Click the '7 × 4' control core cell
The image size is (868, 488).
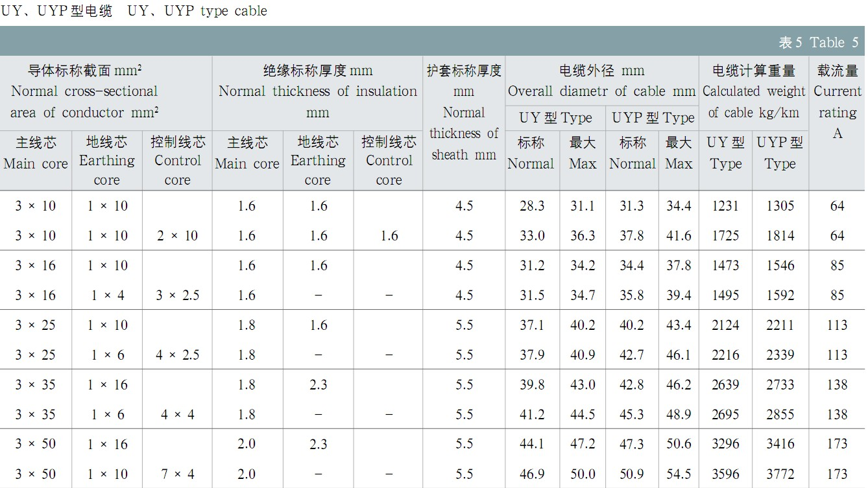pyautogui.click(x=177, y=474)
